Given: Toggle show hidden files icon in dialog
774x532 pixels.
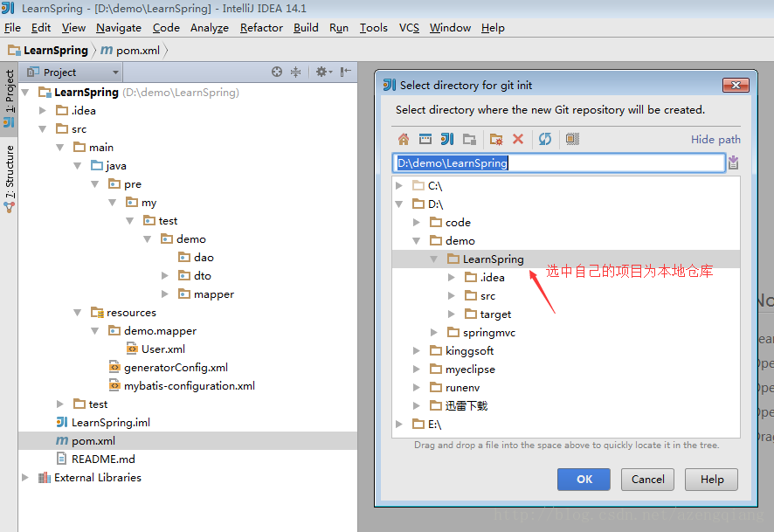Looking at the screenshot, I should point(572,139).
